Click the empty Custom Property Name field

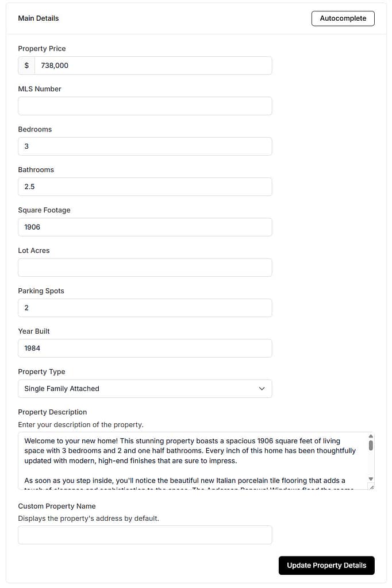pyautogui.click(x=144, y=534)
